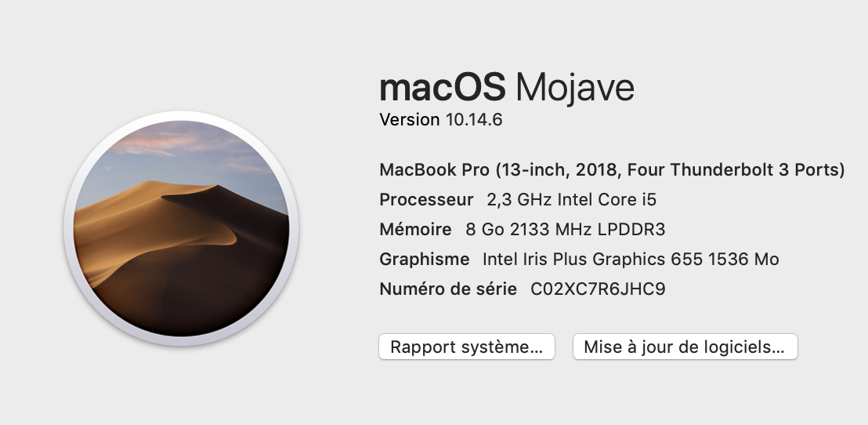Select the 2,3 GHz Intel Core i5 value

[x=571, y=199]
